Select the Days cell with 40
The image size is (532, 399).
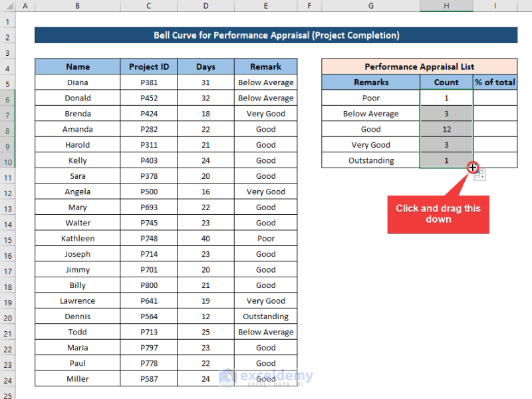coord(205,239)
